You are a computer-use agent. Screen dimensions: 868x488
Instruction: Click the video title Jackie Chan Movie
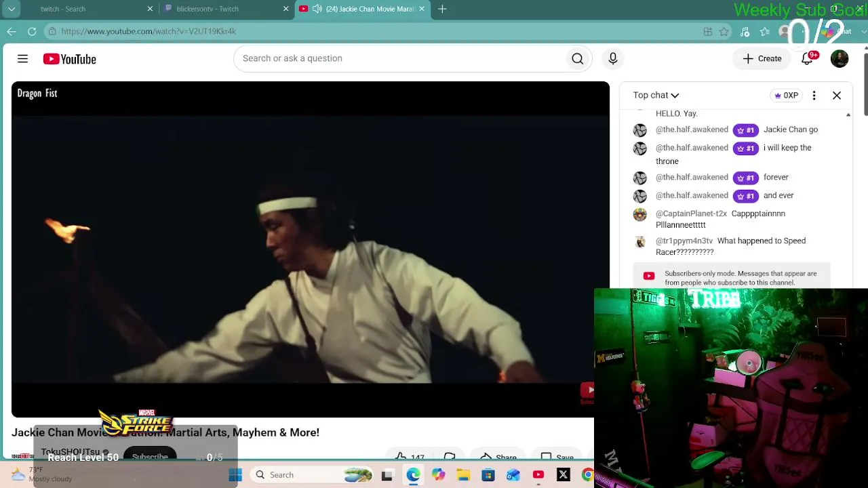click(165, 432)
